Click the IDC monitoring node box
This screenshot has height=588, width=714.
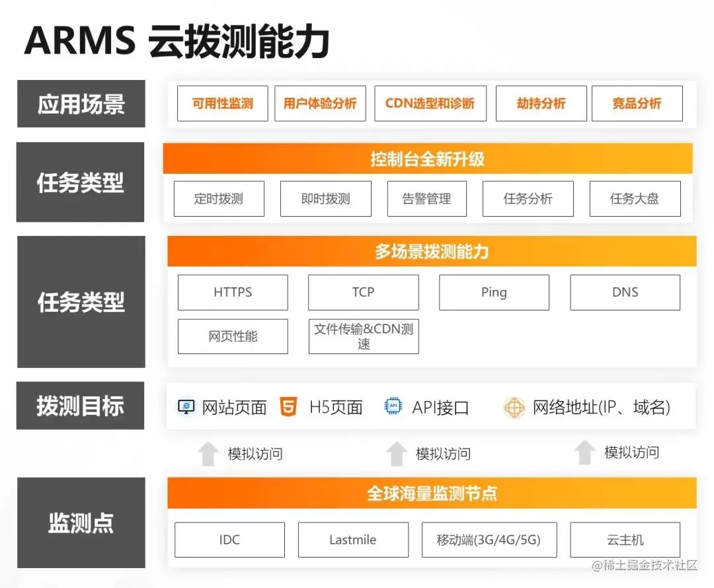(x=229, y=540)
